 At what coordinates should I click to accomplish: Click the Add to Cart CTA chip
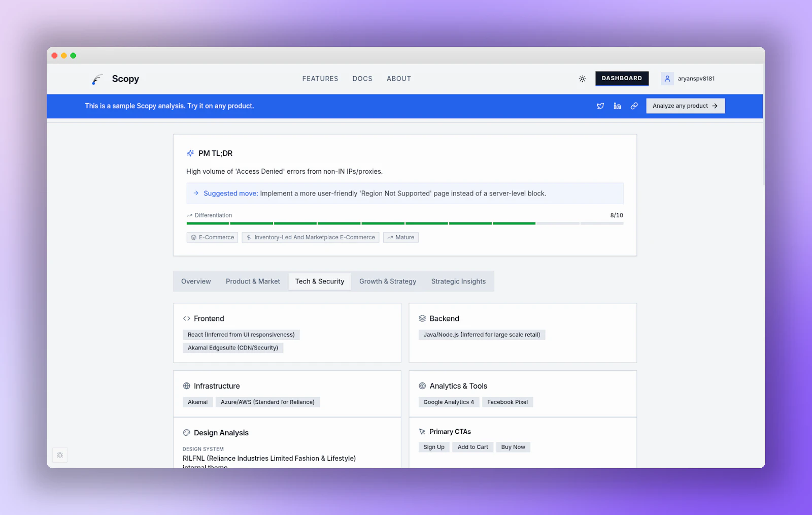click(x=473, y=447)
